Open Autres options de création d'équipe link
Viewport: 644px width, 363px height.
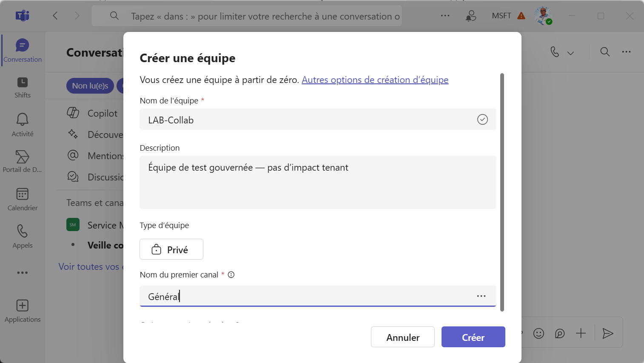(x=375, y=80)
